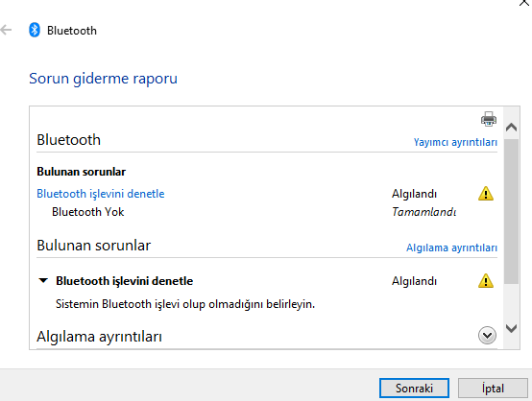Click the Algılama ayrıntıları section header text
The image size is (532, 401).
[x=99, y=337]
